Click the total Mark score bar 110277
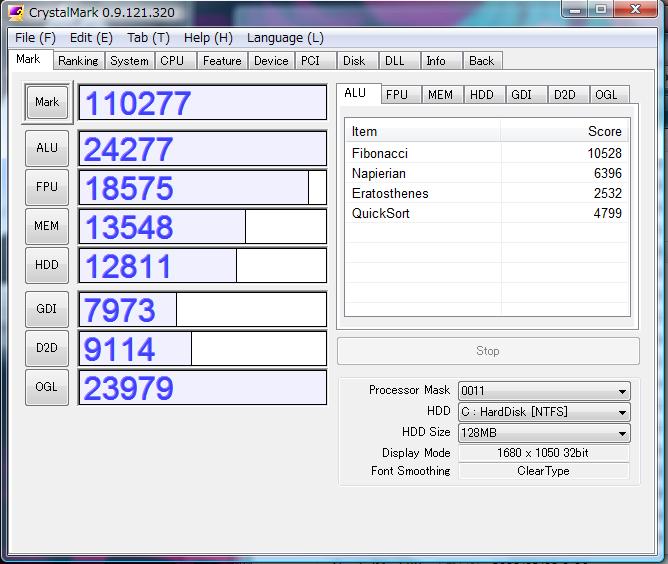This screenshot has height=564, width=668. (203, 103)
